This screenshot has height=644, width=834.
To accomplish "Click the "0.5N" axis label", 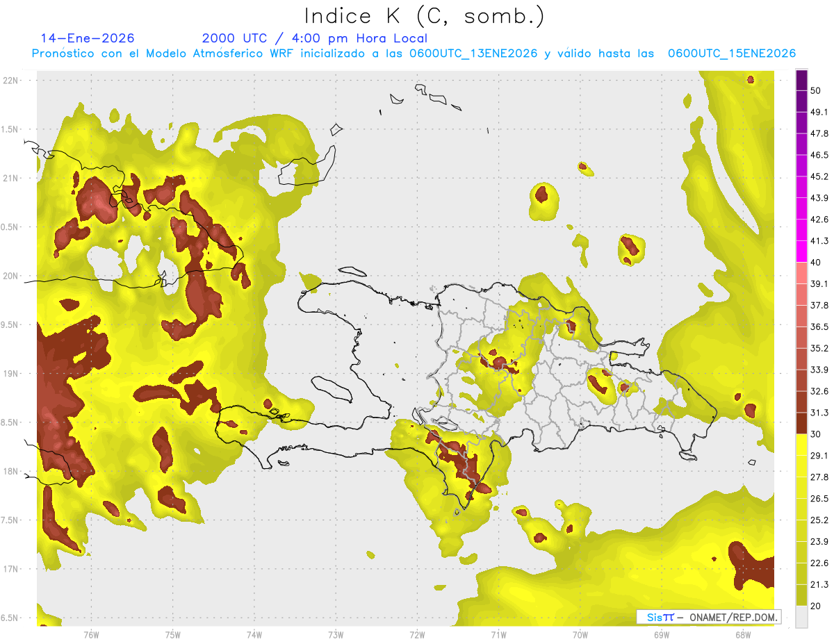I will pyautogui.click(x=10, y=227).
